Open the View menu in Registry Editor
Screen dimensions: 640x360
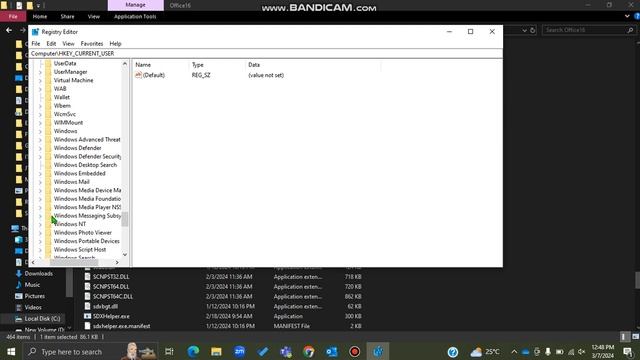click(68, 44)
